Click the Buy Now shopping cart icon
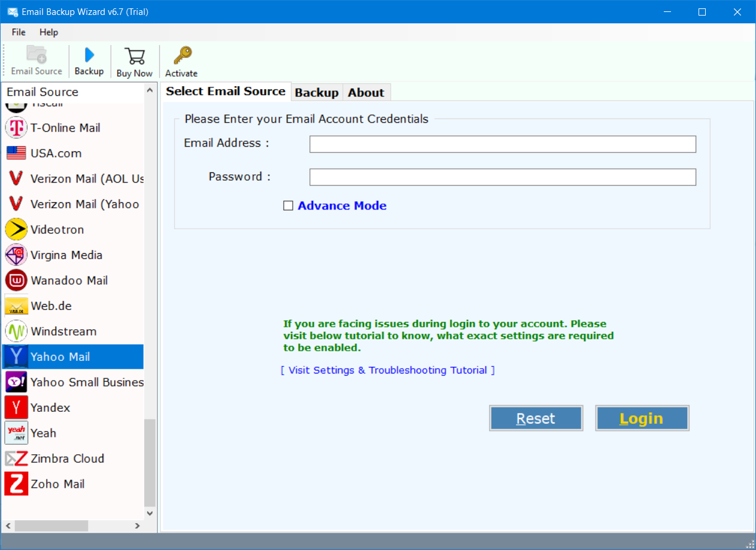This screenshot has width=756, height=550. pyautogui.click(x=135, y=56)
